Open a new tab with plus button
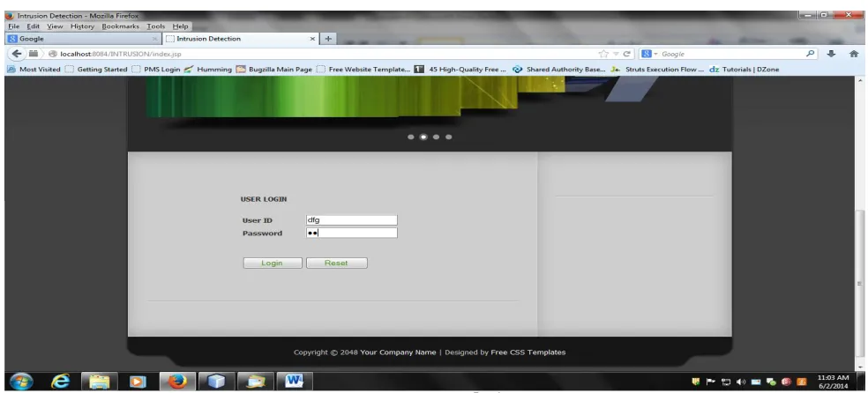 tap(328, 39)
